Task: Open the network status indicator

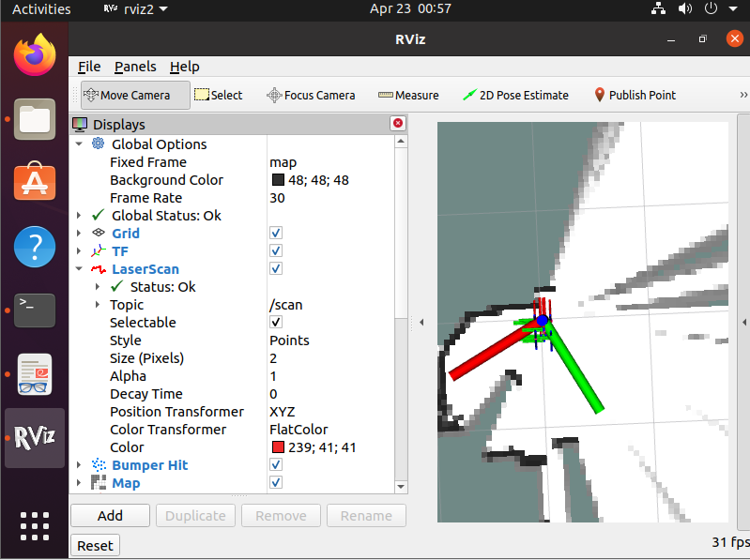Action: [x=659, y=8]
